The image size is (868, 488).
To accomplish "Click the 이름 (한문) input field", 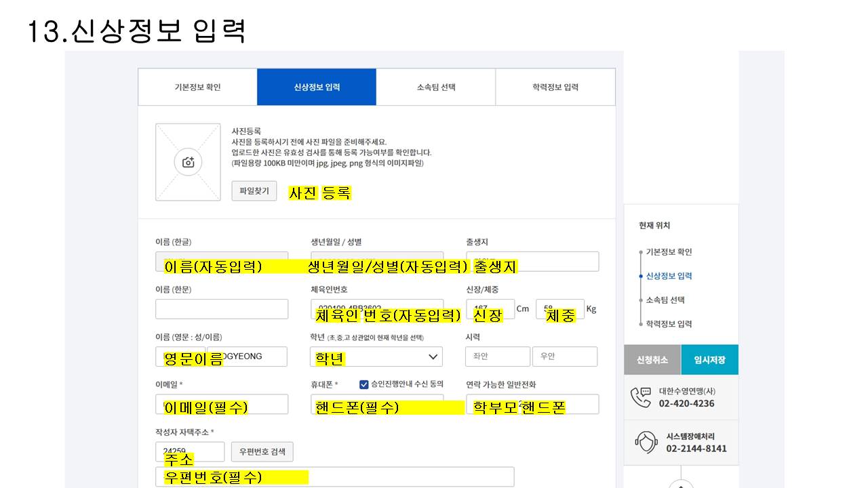I will [222, 309].
